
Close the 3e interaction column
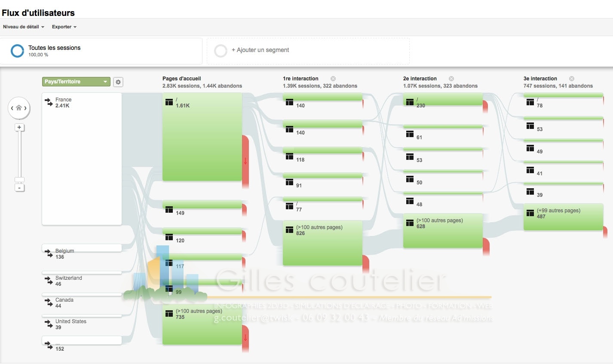click(572, 79)
